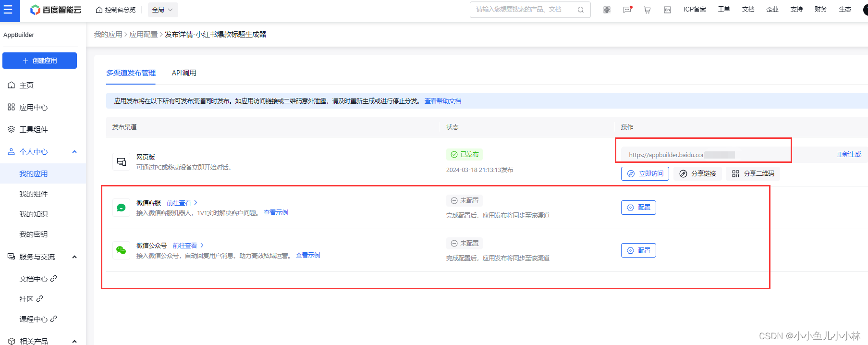Open the shopping cart icon
Viewport: 868px width, 345px height.
click(x=648, y=10)
